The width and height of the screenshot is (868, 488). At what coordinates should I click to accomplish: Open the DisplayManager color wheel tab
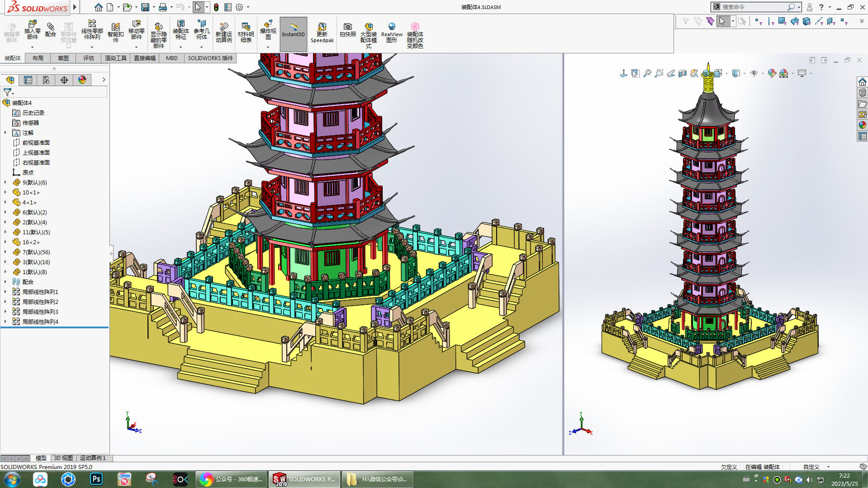point(82,80)
